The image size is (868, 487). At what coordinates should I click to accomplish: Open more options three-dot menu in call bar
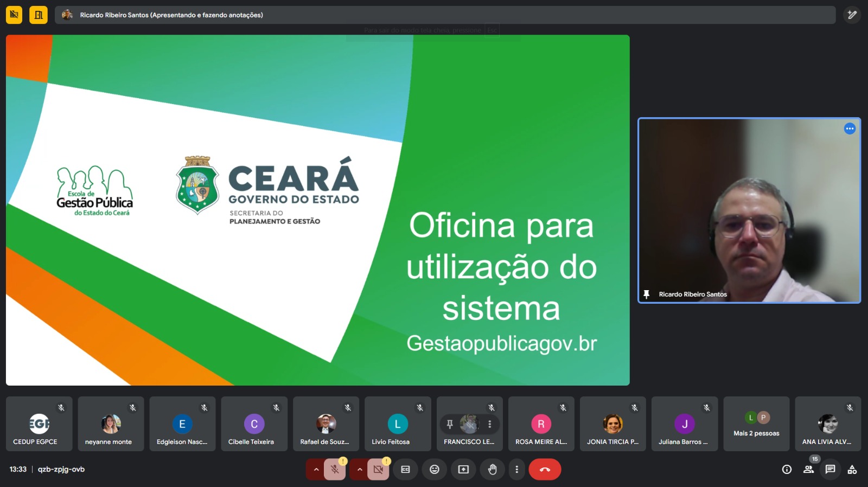(x=516, y=470)
